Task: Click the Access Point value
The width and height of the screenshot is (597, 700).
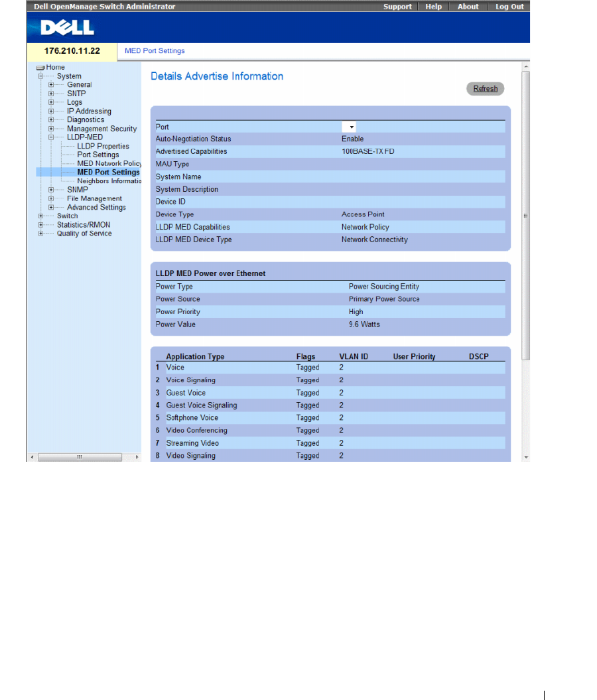Action: tap(363, 214)
